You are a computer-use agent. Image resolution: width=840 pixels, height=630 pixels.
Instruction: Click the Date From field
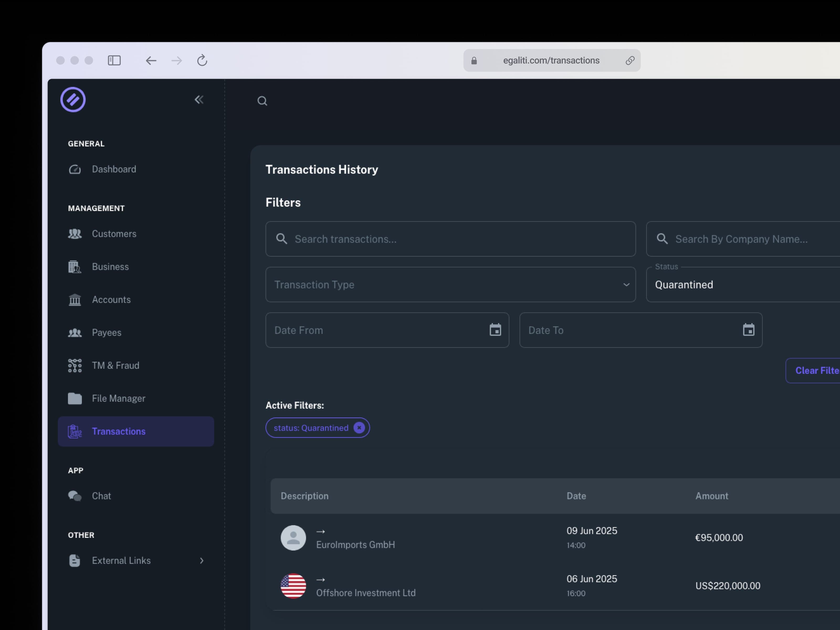tap(387, 330)
